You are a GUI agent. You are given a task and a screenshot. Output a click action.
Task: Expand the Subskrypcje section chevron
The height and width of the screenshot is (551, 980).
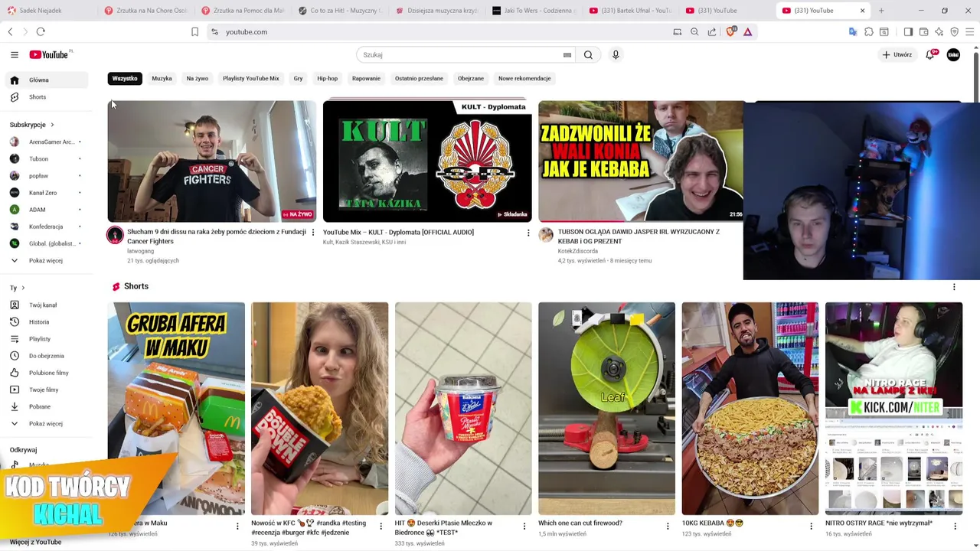52,125
